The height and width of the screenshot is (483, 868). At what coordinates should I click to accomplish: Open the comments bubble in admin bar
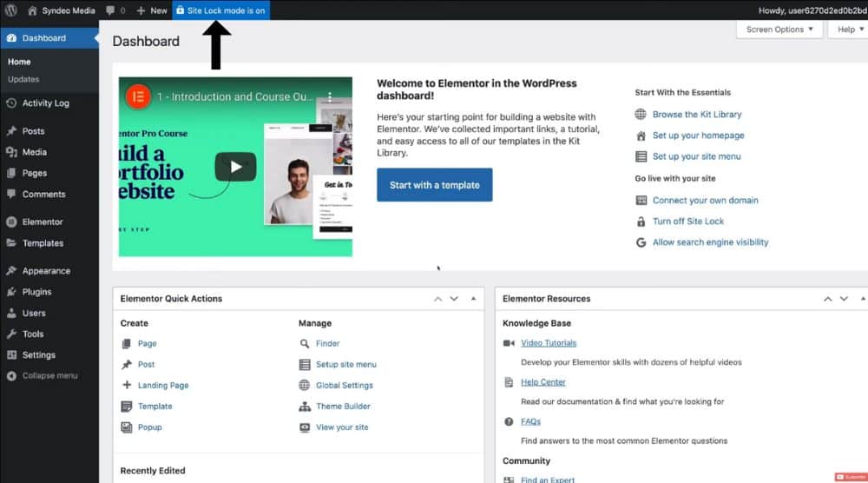(115, 10)
